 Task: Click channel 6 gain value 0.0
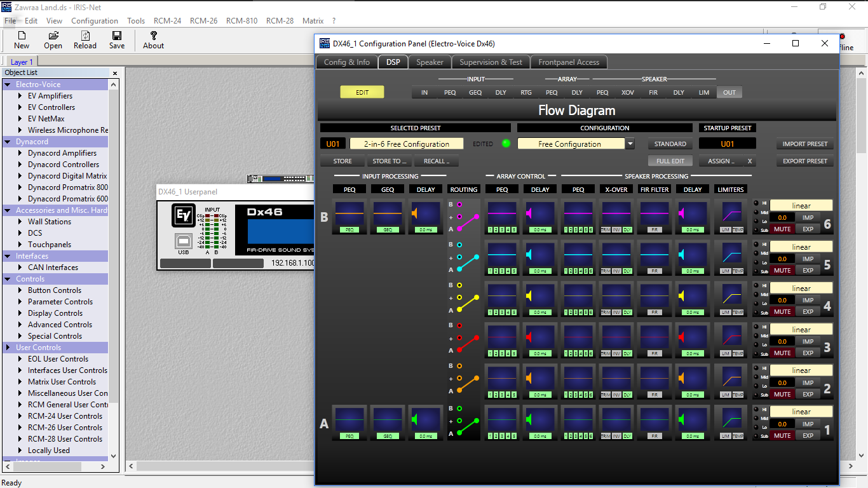tap(782, 218)
